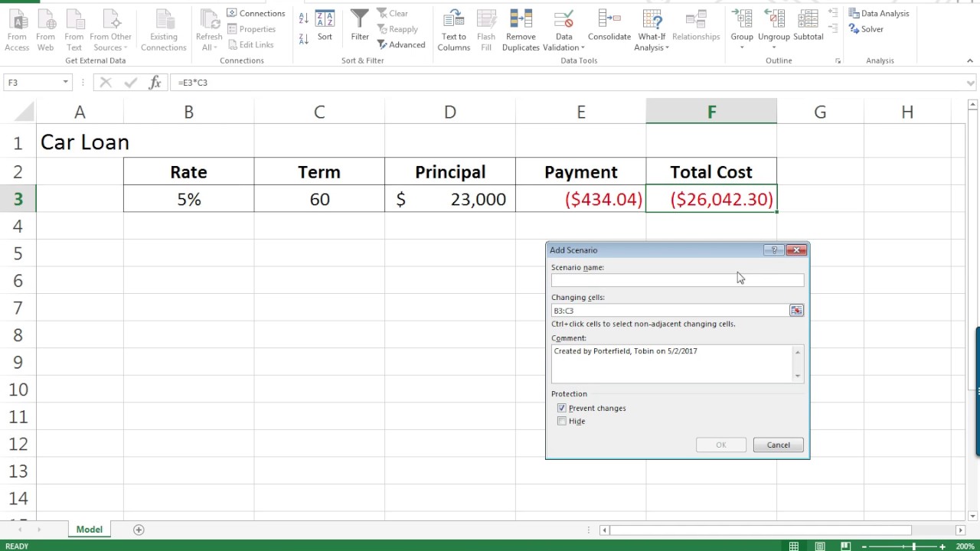The image size is (980, 551).
Task: Click Sort A to Z icon
Action: tap(303, 18)
